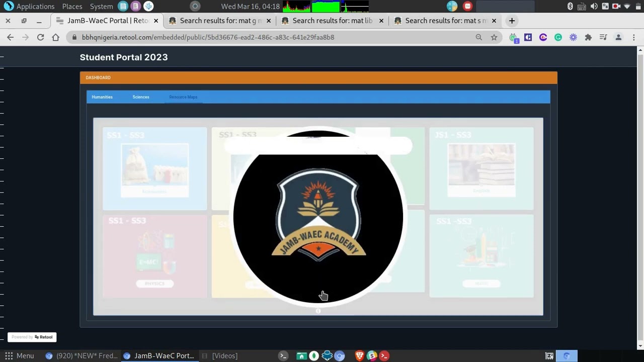Image resolution: width=644 pixels, height=362 pixels.
Task: Open the extensions puzzle piece menu
Action: (588, 37)
